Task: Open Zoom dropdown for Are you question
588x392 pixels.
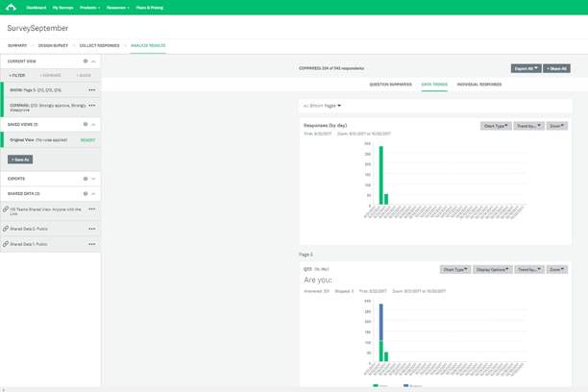Action: coord(557,269)
